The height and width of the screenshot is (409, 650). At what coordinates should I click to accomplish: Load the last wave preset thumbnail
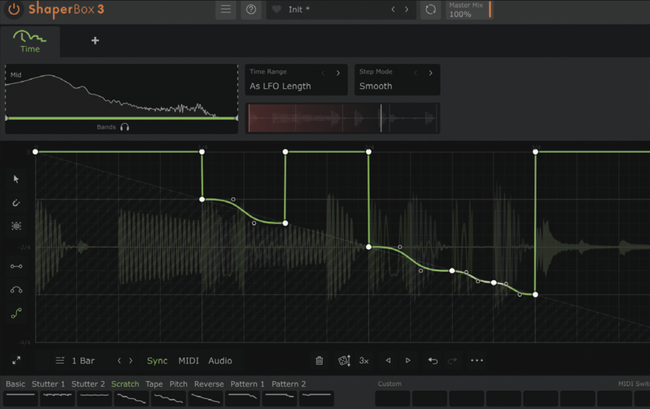(x=317, y=398)
